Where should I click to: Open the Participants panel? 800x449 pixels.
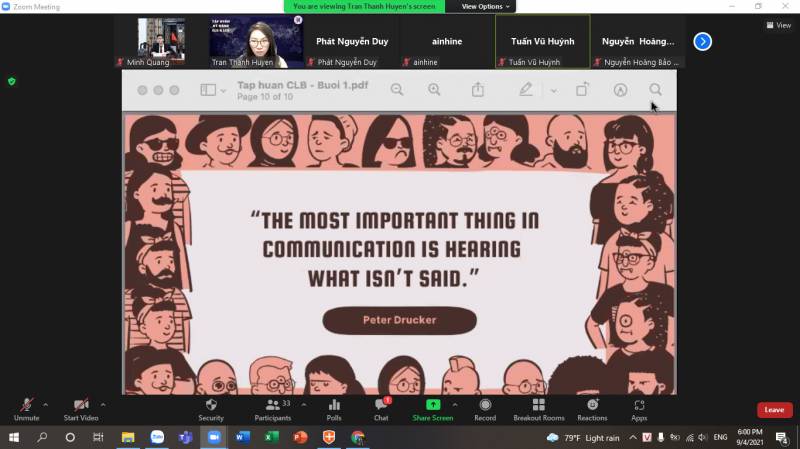272,407
